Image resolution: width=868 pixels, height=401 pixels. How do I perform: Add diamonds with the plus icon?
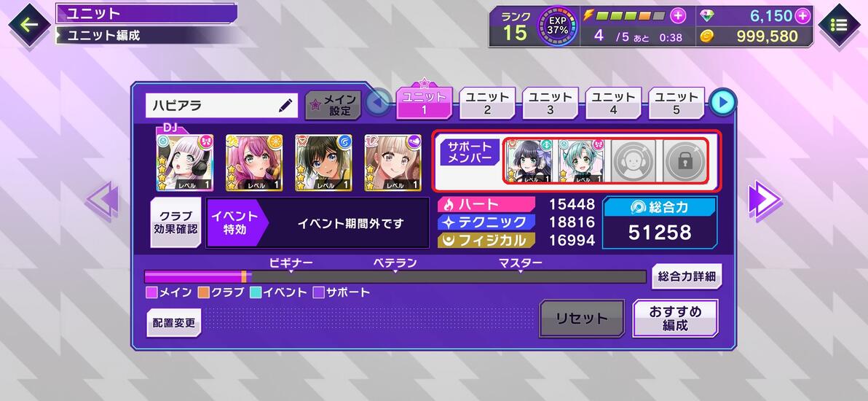(x=802, y=15)
